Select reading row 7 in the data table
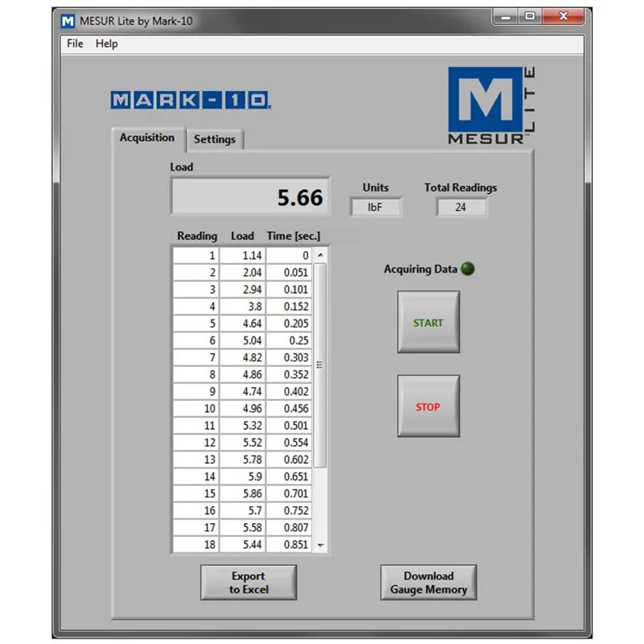Screen dimensions: 644x644 click(x=242, y=357)
